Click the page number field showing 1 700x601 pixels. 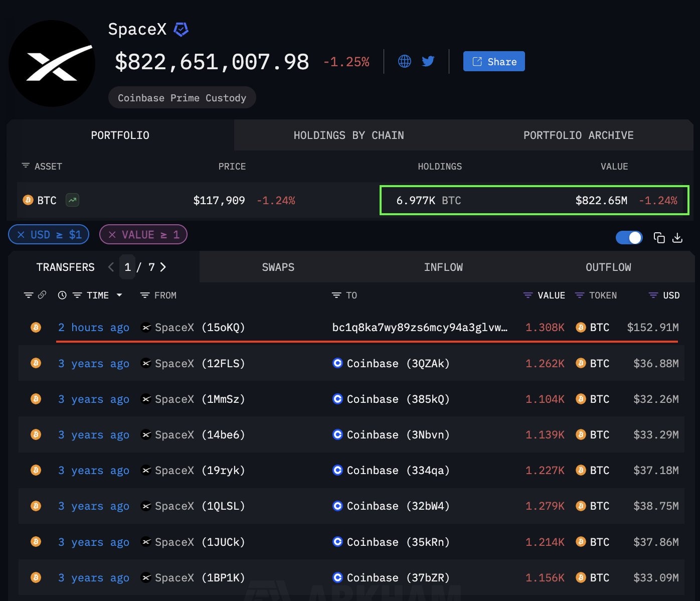tap(127, 267)
